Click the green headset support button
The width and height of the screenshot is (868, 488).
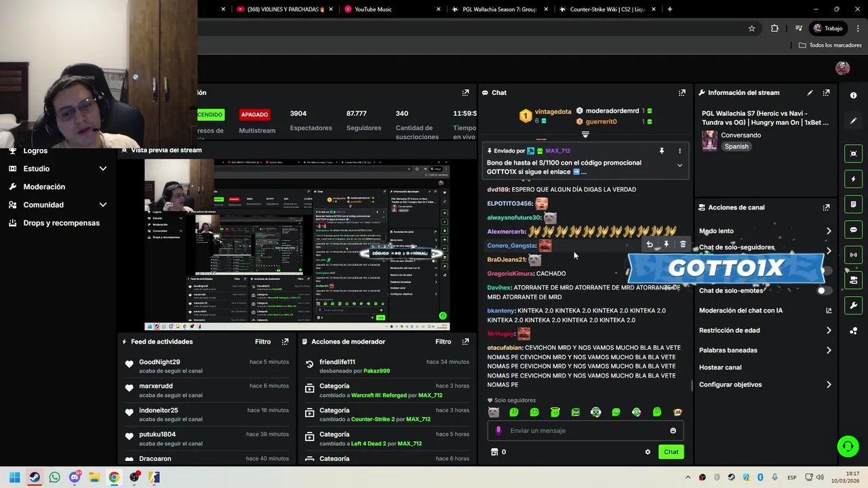848,446
